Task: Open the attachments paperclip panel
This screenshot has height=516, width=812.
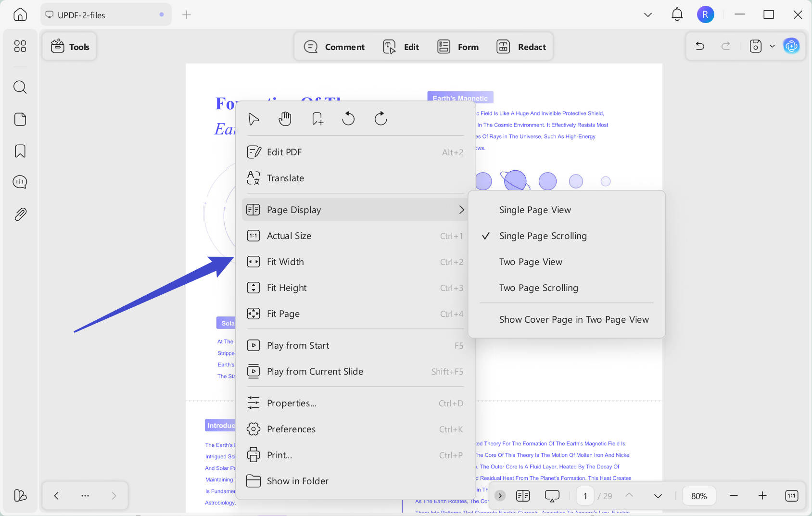Action: point(20,214)
